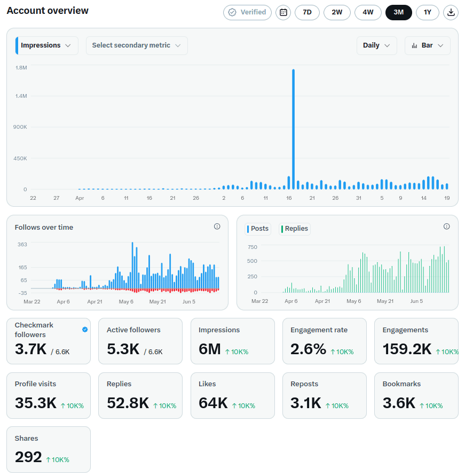Select the 3M time range
The width and height of the screenshot is (465, 476).
[399, 12]
